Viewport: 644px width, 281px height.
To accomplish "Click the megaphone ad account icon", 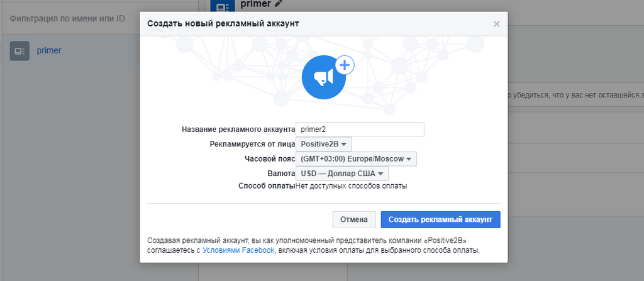I will tap(324, 77).
